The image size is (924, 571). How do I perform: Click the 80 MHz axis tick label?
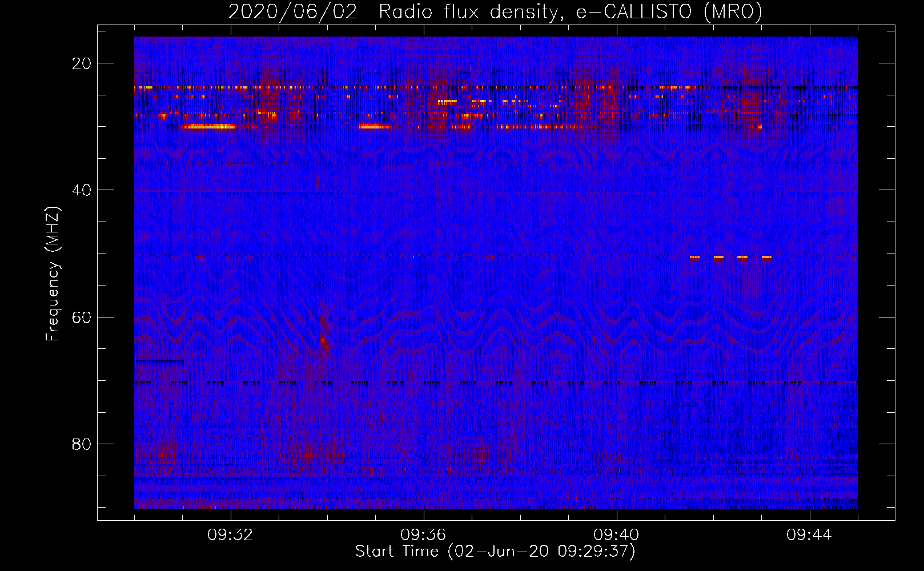point(82,444)
